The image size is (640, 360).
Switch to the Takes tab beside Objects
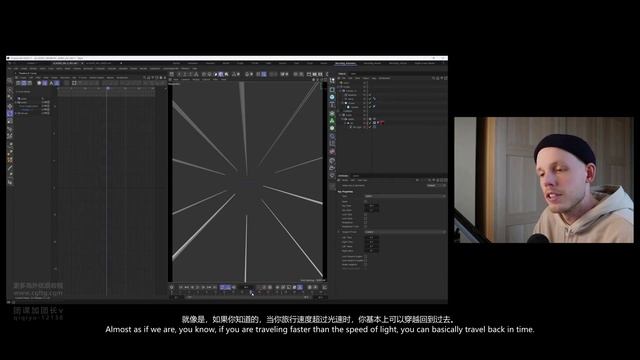(353, 74)
